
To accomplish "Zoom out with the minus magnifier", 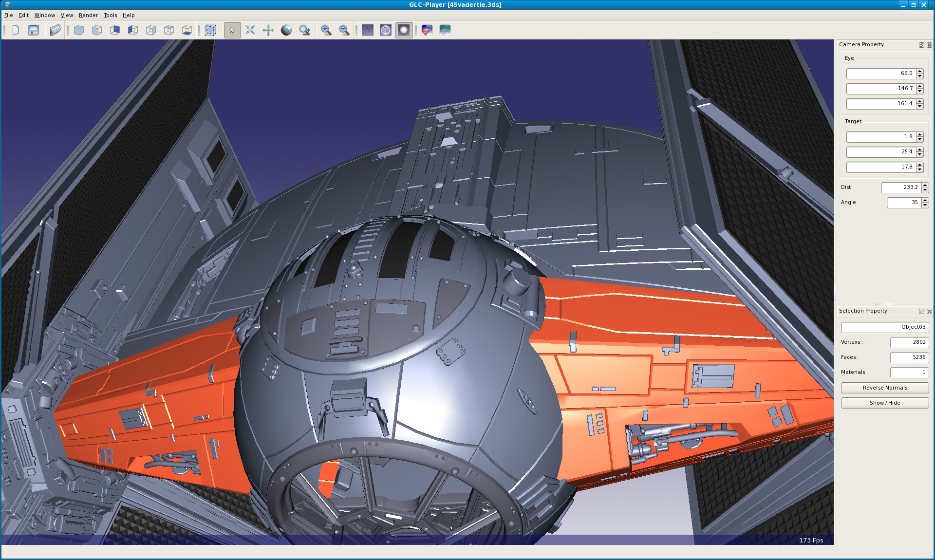I will point(344,30).
